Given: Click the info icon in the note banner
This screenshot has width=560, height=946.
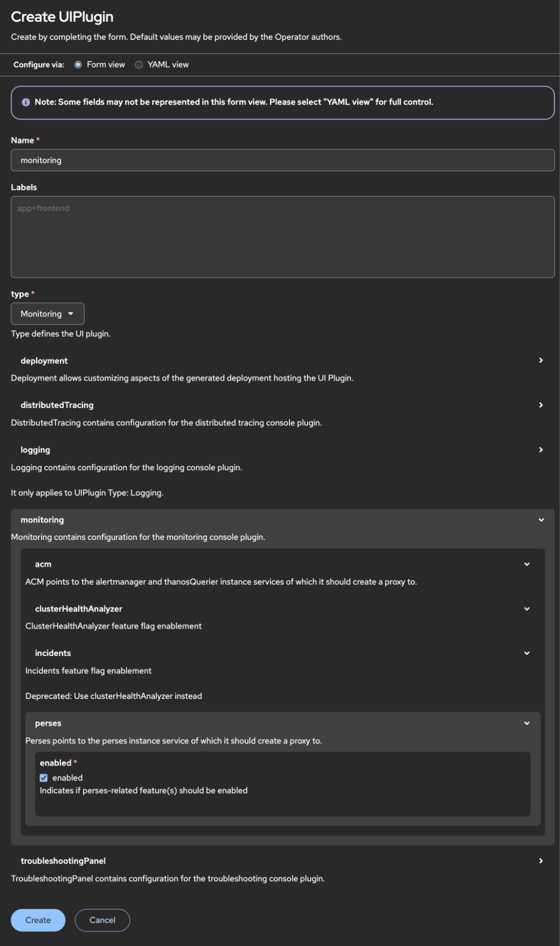Looking at the screenshot, I should pos(26,102).
